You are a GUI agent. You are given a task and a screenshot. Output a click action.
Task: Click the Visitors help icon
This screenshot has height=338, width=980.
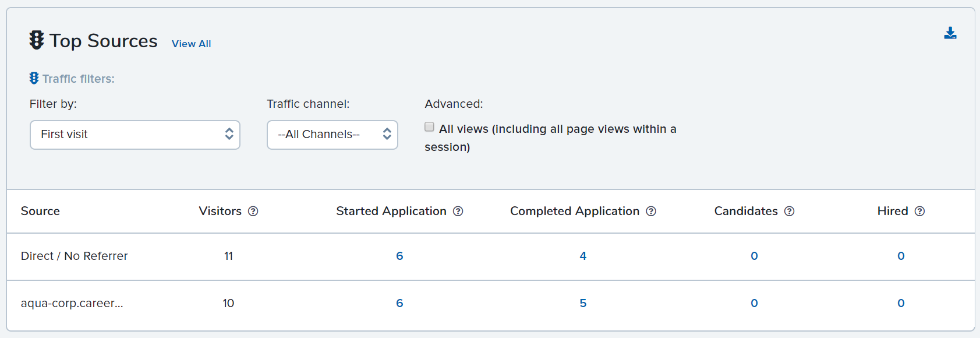point(253,211)
